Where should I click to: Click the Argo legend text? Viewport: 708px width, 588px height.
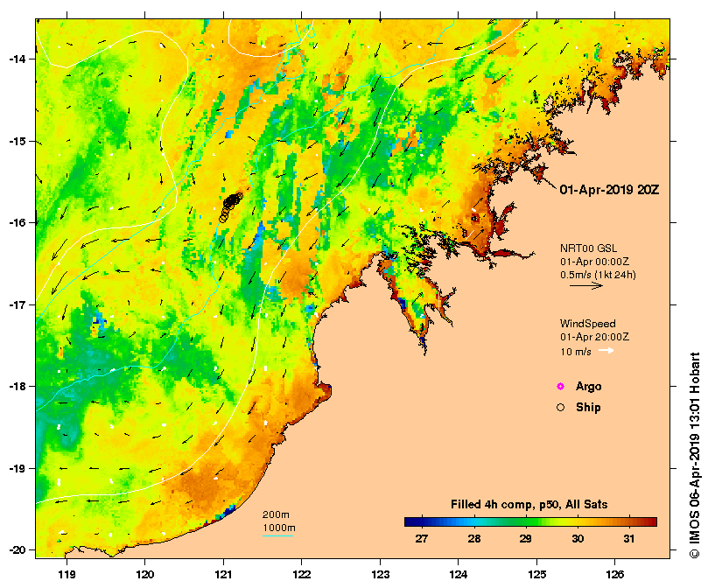click(588, 387)
